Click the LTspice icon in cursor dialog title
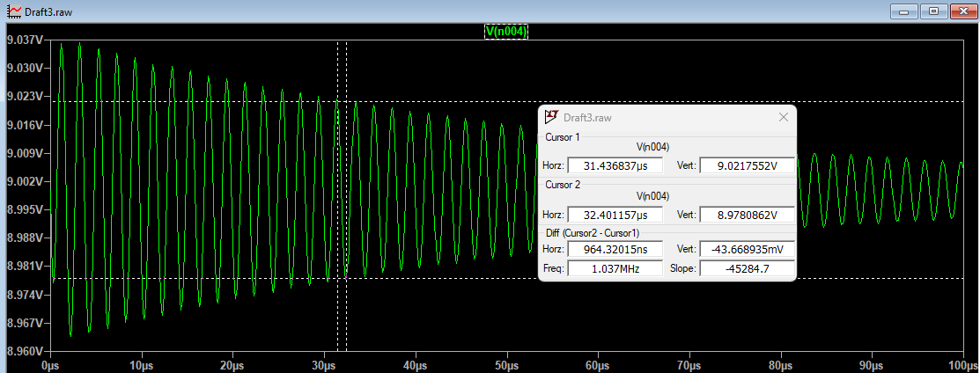The image size is (980, 373). (551, 116)
